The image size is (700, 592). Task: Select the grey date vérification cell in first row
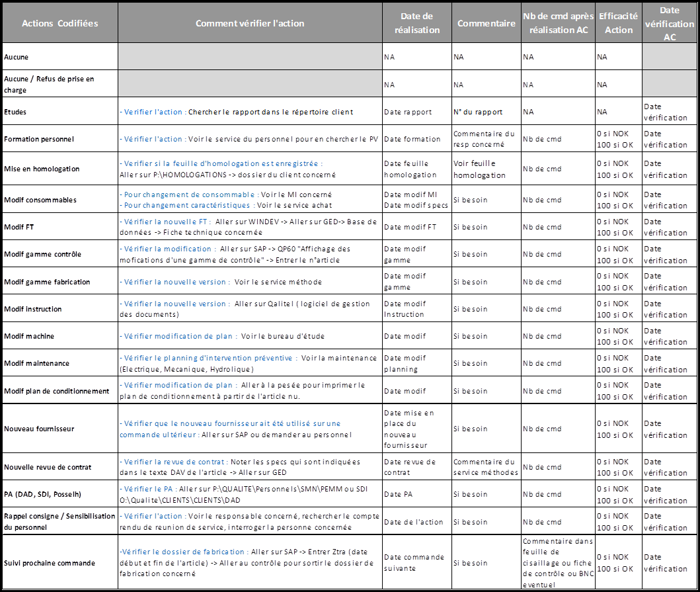[x=670, y=57]
